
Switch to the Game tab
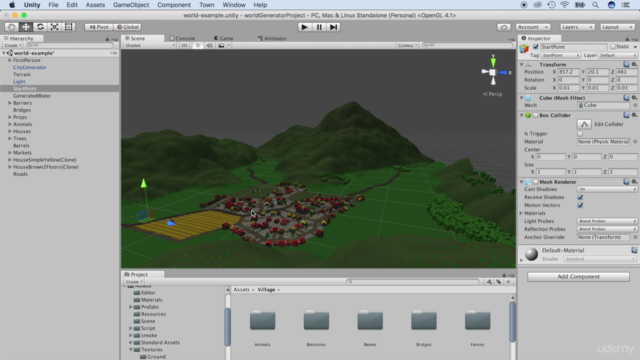point(224,38)
